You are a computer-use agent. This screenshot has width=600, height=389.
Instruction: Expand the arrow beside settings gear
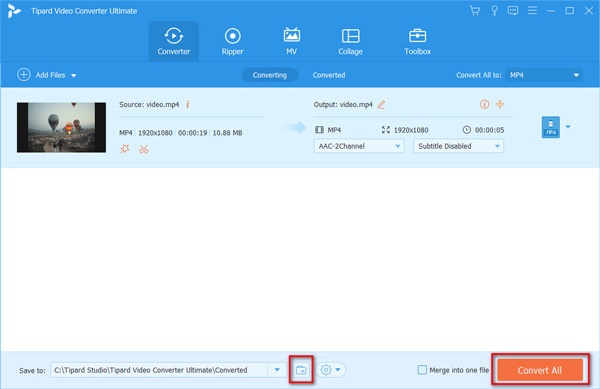[338, 370]
